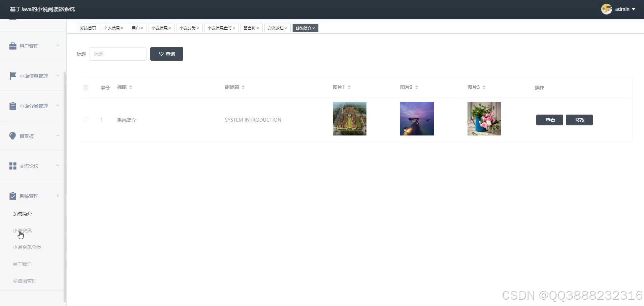
Task: Open 轮播图管理 in the sidebar submenu
Action: pyautogui.click(x=25, y=281)
